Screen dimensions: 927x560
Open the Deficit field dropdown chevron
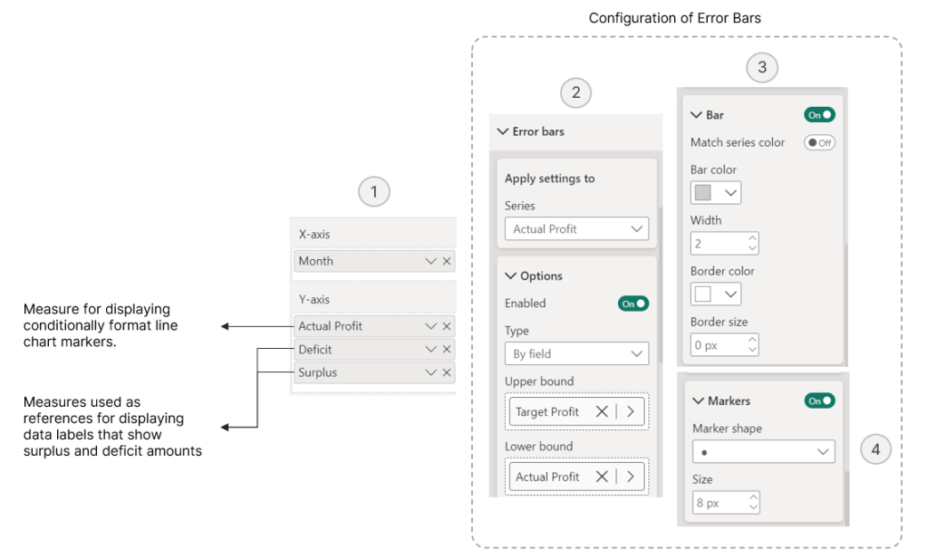point(430,350)
